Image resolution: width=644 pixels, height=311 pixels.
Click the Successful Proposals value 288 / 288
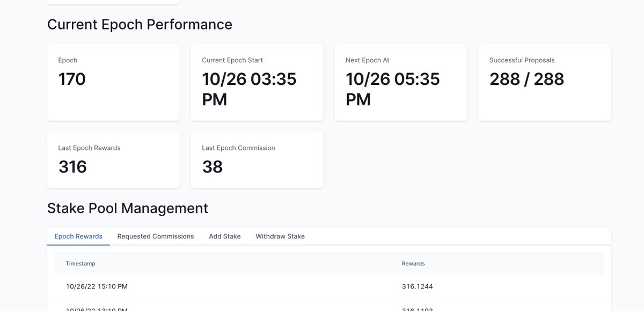tap(526, 79)
